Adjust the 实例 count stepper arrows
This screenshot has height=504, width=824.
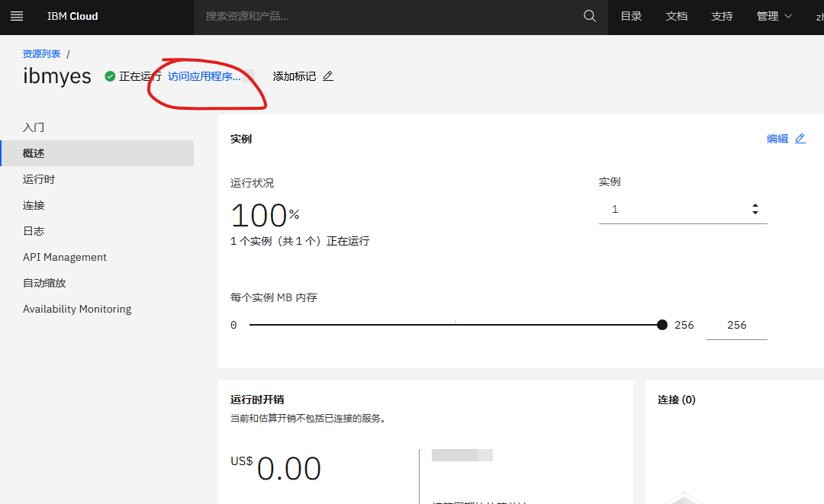coord(755,209)
